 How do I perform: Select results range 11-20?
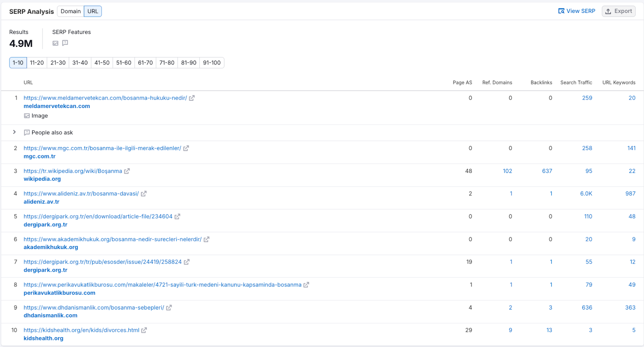point(37,63)
